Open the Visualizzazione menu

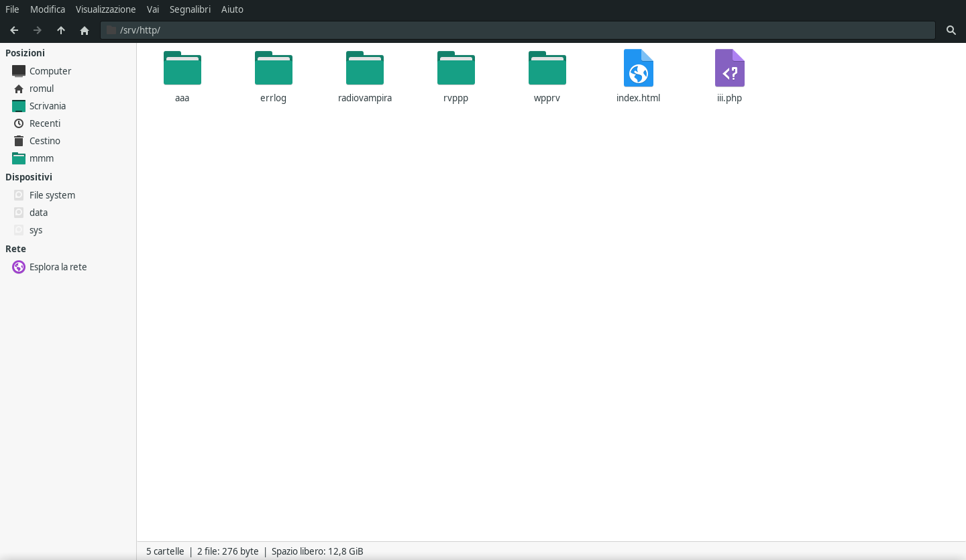pyautogui.click(x=105, y=9)
